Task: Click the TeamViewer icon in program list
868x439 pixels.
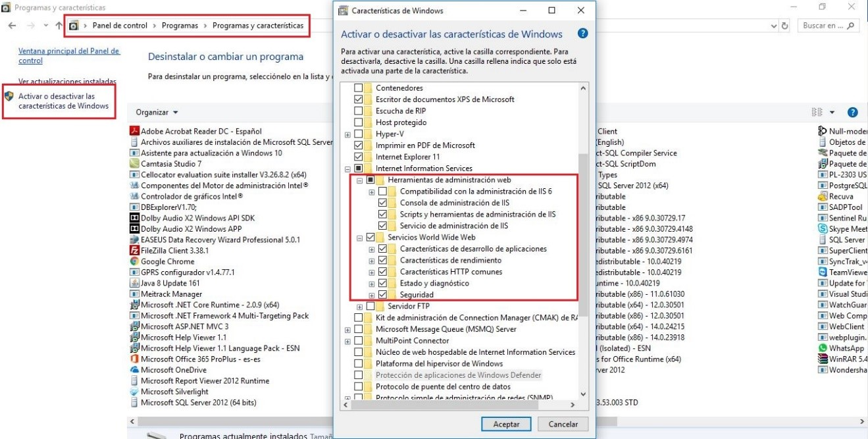Action: [823, 272]
